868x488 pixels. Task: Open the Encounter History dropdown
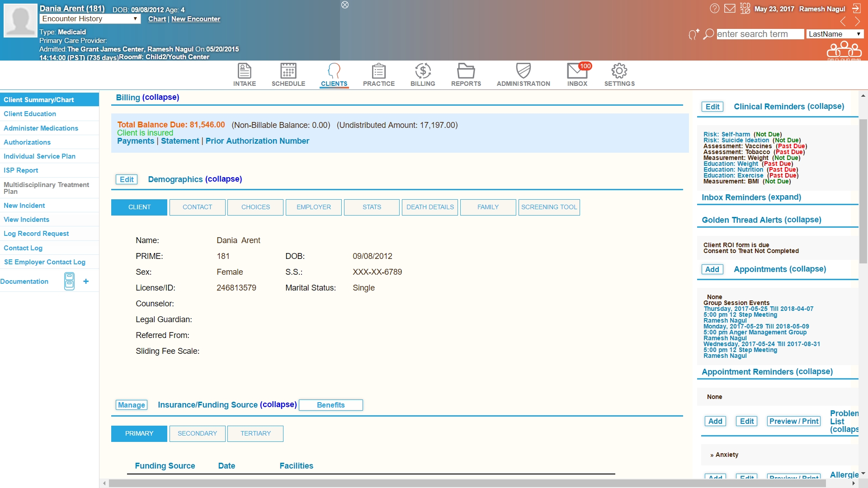(90, 19)
